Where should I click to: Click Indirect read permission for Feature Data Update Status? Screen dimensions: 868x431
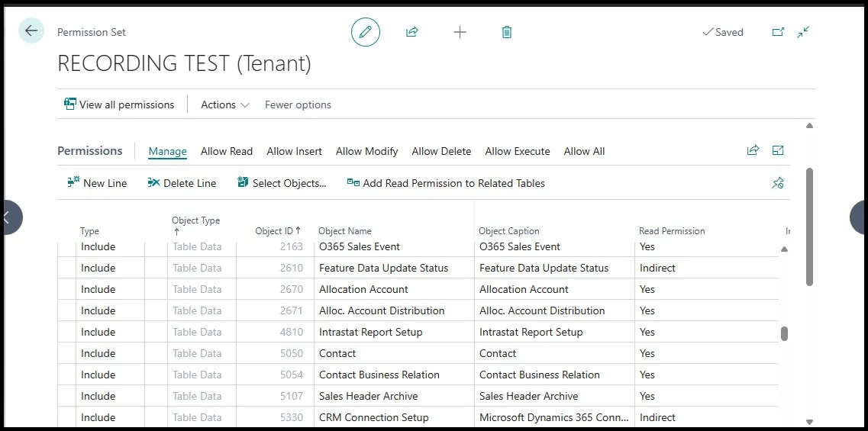tap(657, 268)
